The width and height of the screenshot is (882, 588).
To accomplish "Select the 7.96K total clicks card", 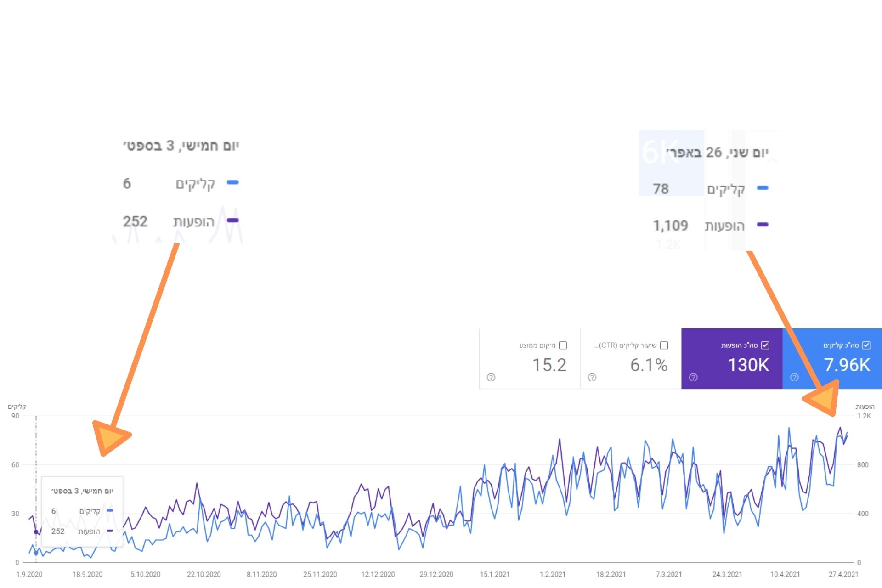I will pyautogui.click(x=832, y=359).
